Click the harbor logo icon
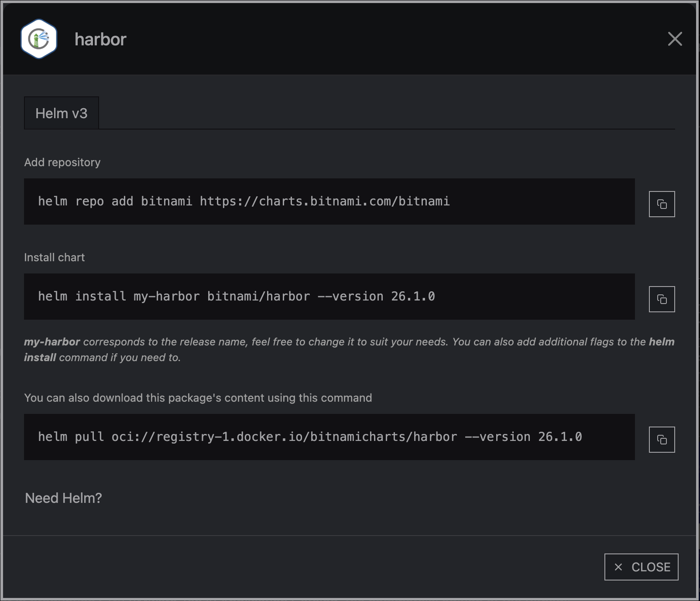This screenshot has width=700, height=601. (39, 39)
